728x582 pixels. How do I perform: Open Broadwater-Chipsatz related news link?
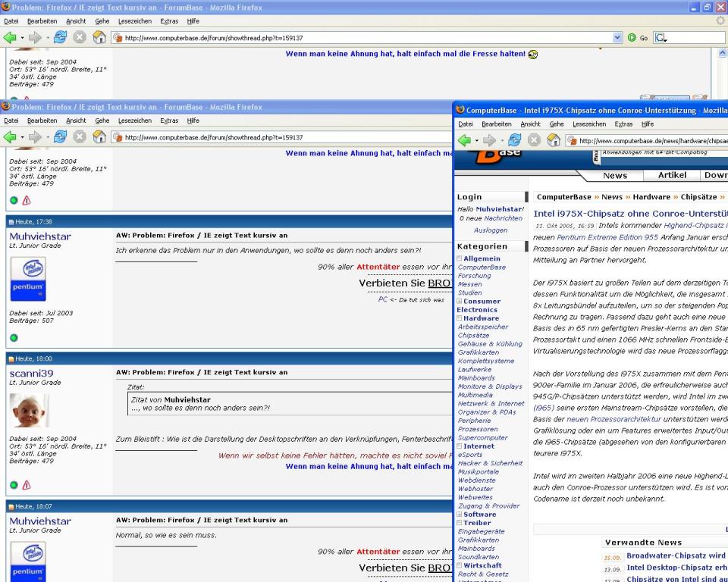point(676,555)
